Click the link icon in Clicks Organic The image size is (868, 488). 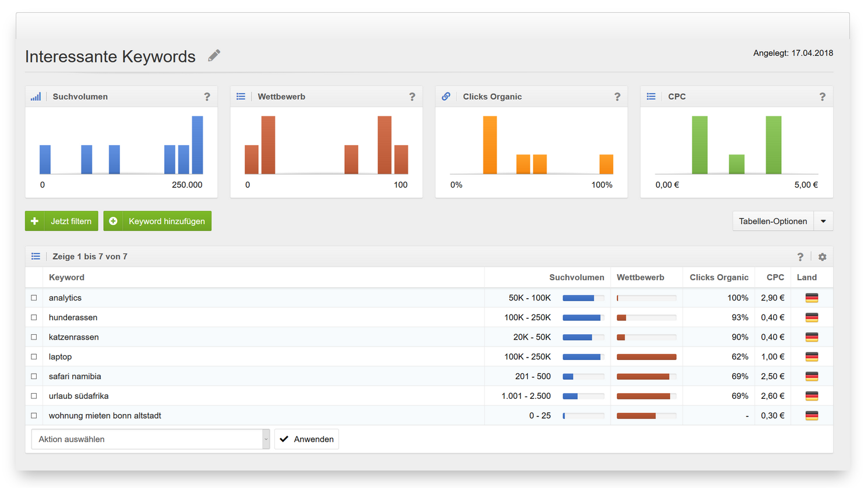[x=446, y=97]
